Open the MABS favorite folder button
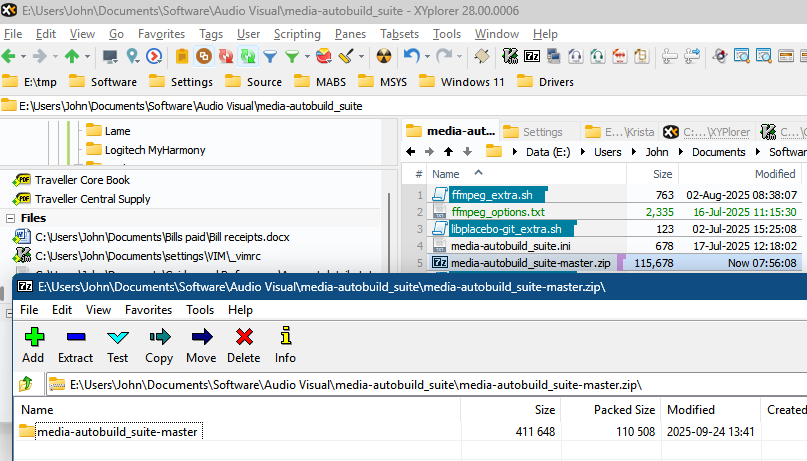807x461 pixels. [320, 81]
